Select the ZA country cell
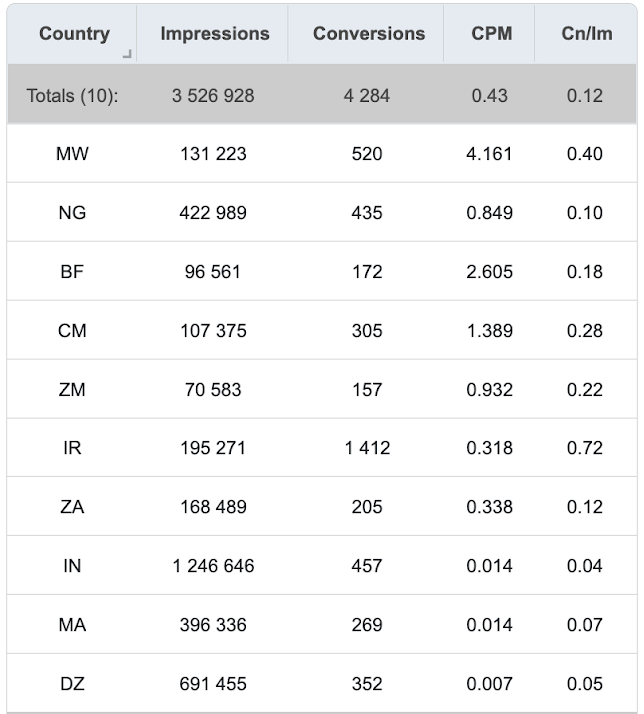Viewport: 644px width, 714px height. (72, 507)
